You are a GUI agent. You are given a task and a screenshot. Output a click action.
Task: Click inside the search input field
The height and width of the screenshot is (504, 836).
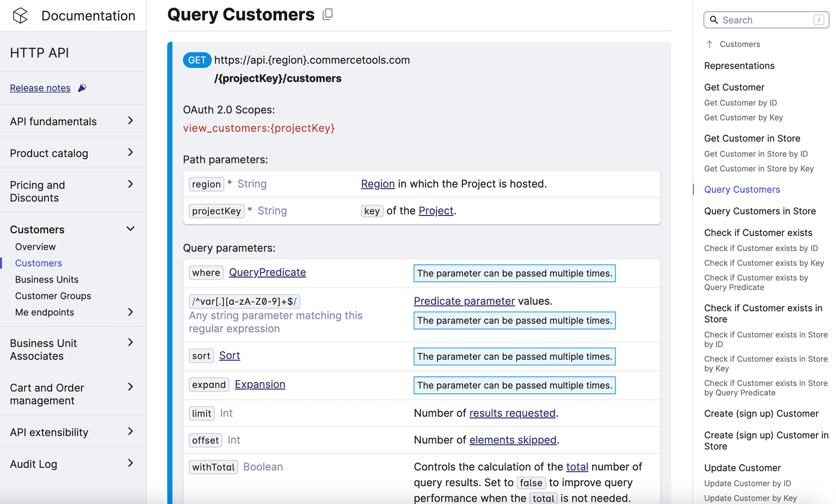click(x=759, y=19)
